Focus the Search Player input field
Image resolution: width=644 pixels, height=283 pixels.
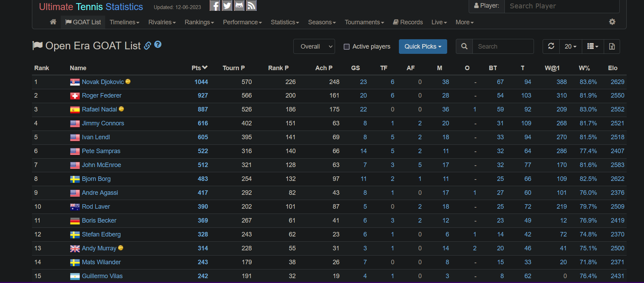click(562, 6)
